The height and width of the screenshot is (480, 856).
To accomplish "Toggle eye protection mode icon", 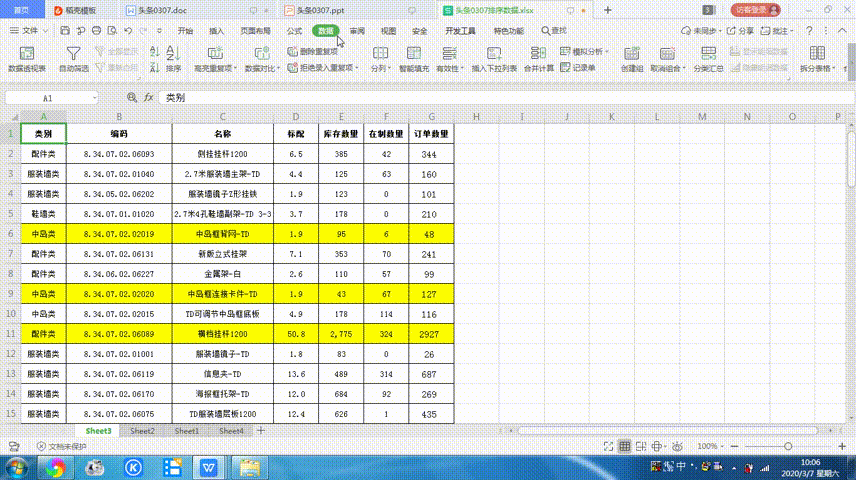I will coord(677,446).
